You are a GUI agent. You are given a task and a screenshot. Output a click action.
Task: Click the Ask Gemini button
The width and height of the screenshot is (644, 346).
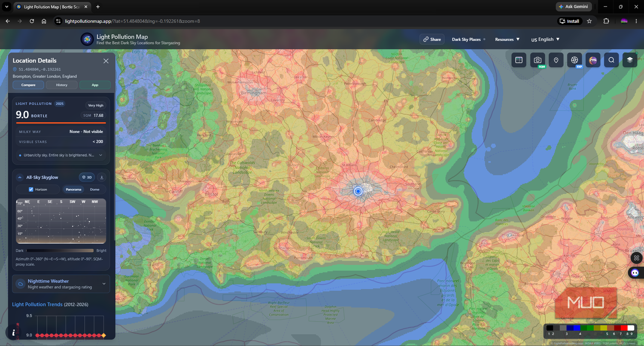click(x=574, y=7)
